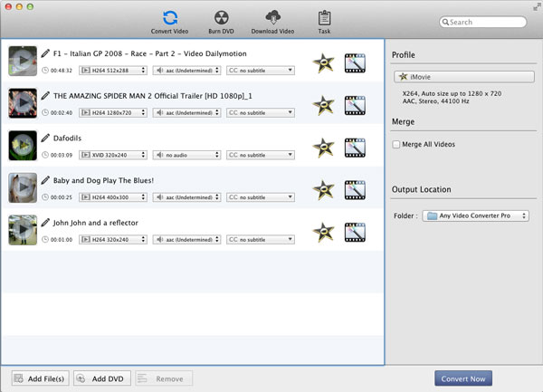The height and width of the screenshot is (392, 543).
Task: Open audio track dropdown for John John
Action: coord(186,239)
